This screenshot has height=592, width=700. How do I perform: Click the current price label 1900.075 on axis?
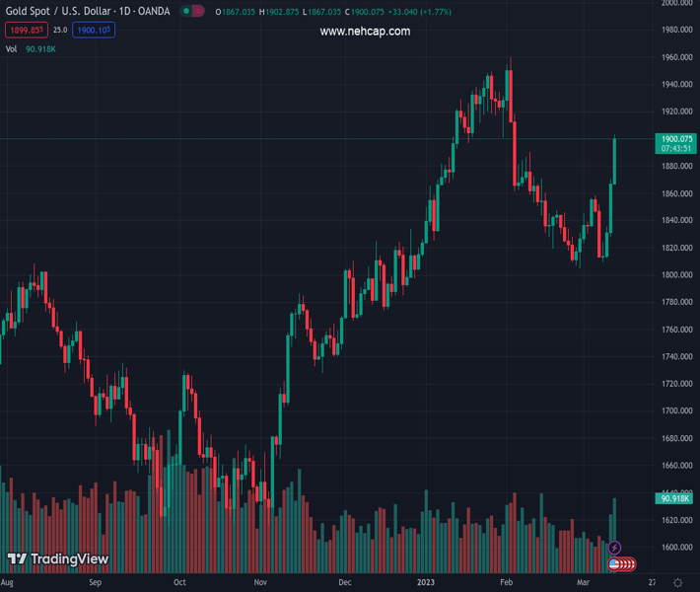[x=676, y=139]
